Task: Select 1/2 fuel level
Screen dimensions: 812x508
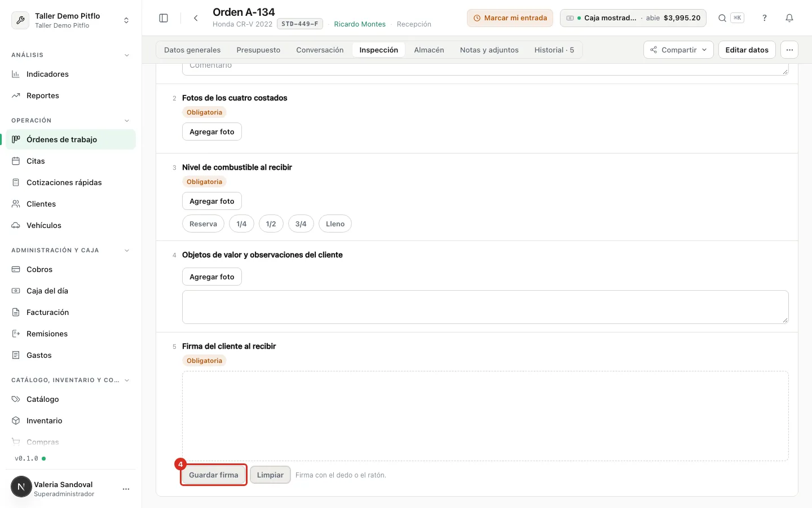Action: tap(271, 224)
